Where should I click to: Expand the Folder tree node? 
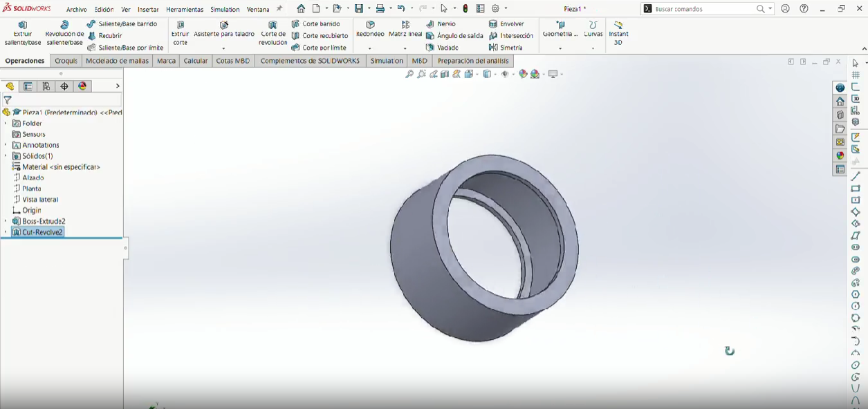coord(6,123)
